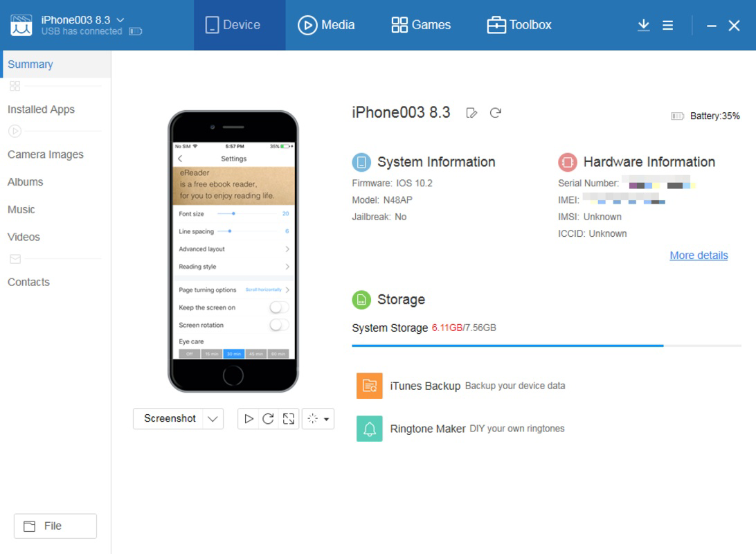756x554 pixels.
Task: Click the media play section icon in sidebar
Action: click(15, 131)
